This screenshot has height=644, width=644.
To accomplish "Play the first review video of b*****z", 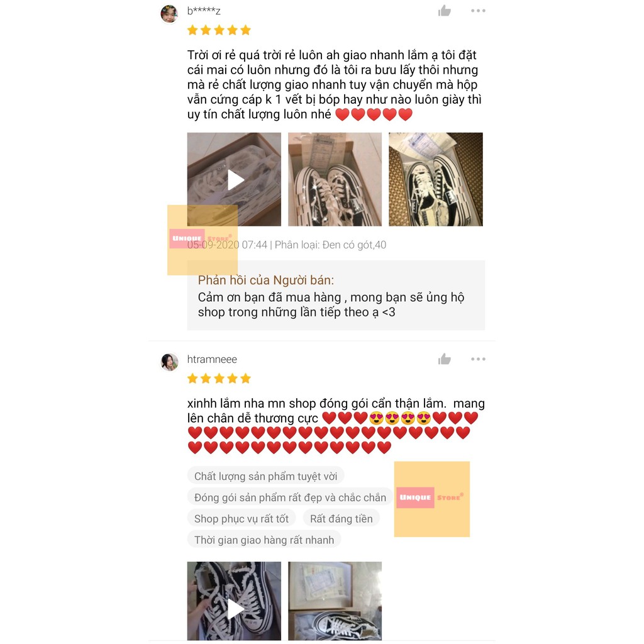I will [x=234, y=179].
